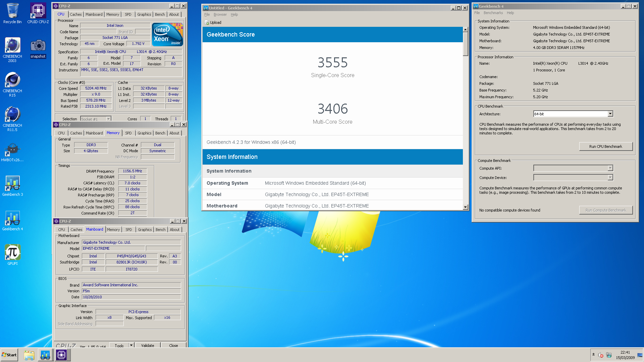Screen dimensions: 644x362
Task: Switch to Graphics tab in top CPU-Z window
Action: click(144, 14)
